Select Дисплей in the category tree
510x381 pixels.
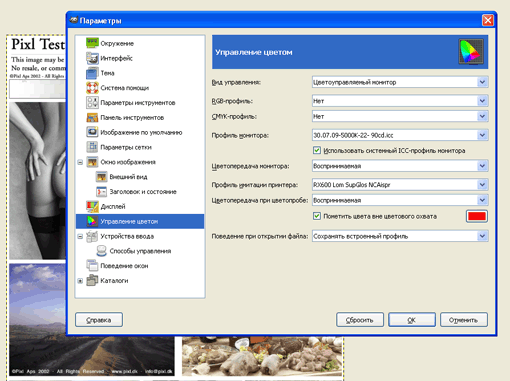(113, 207)
